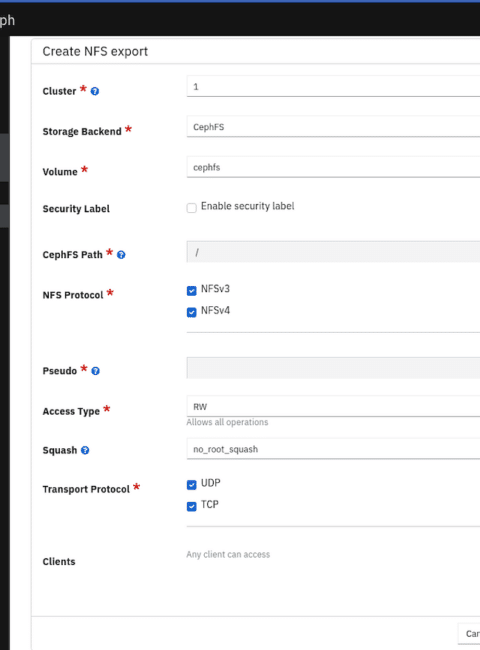Image resolution: width=480 pixels, height=650 pixels.
Task: Click the NFSv4 label text
Action: 215,310
